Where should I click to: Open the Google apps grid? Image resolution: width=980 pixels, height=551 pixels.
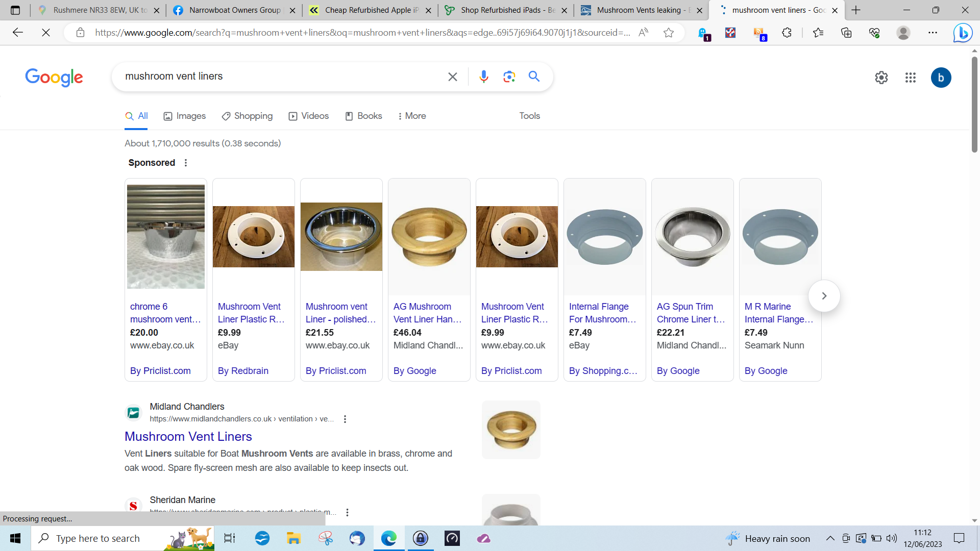click(x=911, y=78)
